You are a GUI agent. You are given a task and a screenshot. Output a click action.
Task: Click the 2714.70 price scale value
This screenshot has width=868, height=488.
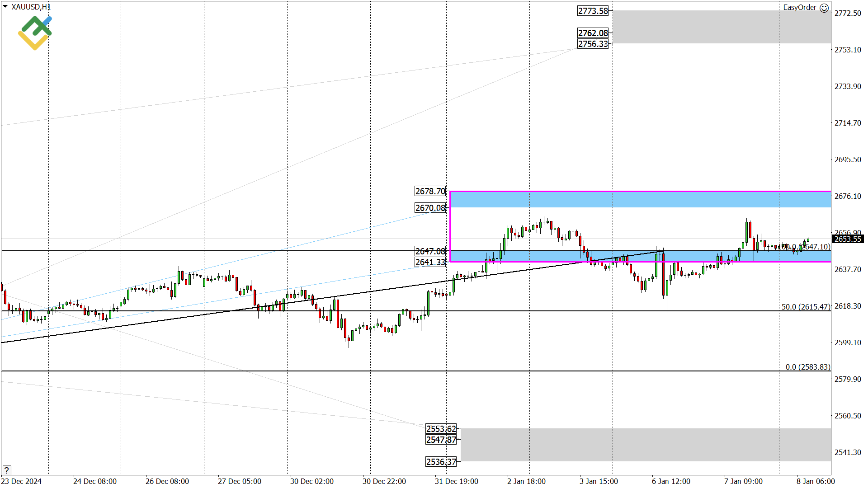(x=847, y=123)
